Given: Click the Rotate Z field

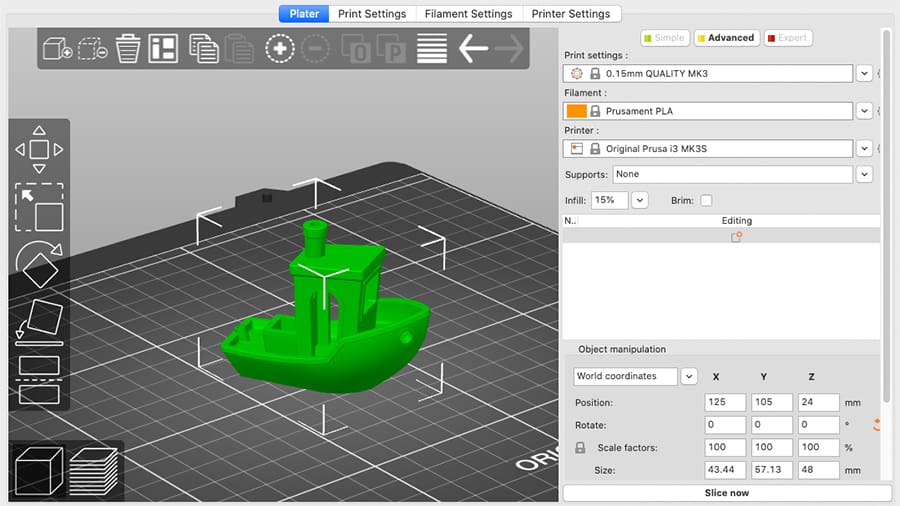Looking at the screenshot, I should click(x=818, y=425).
